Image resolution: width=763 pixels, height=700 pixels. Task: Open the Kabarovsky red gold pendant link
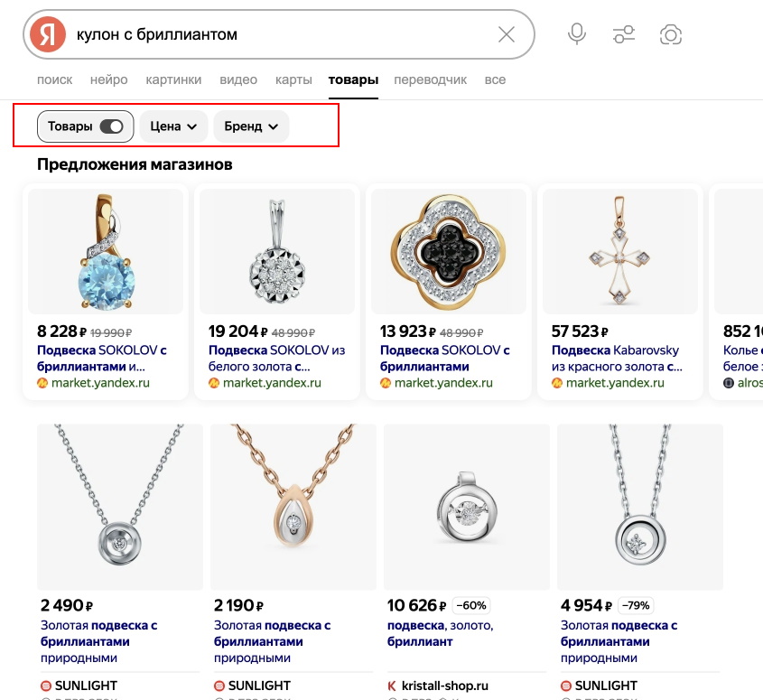615,359
